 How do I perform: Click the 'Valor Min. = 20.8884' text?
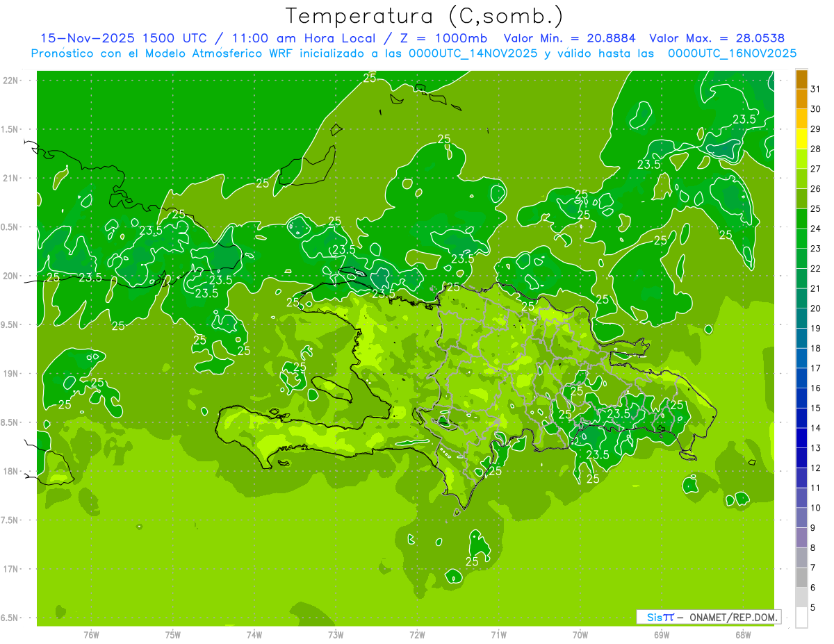tap(570, 38)
